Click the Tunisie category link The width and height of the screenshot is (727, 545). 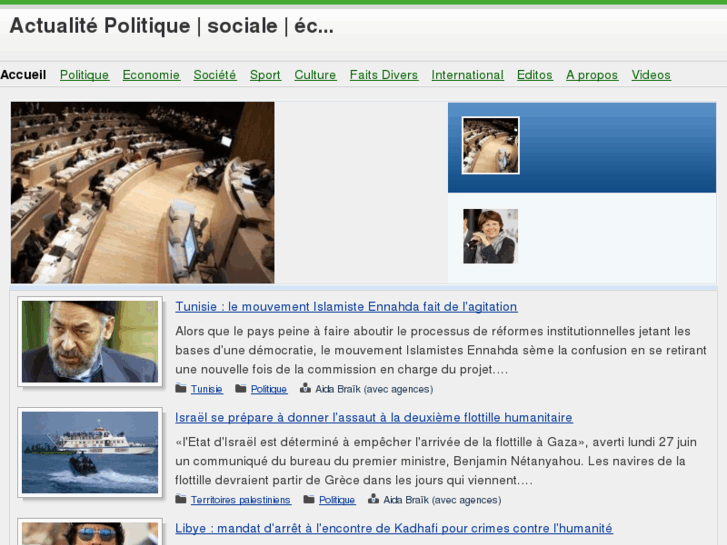pyautogui.click(x=207, y=389)
